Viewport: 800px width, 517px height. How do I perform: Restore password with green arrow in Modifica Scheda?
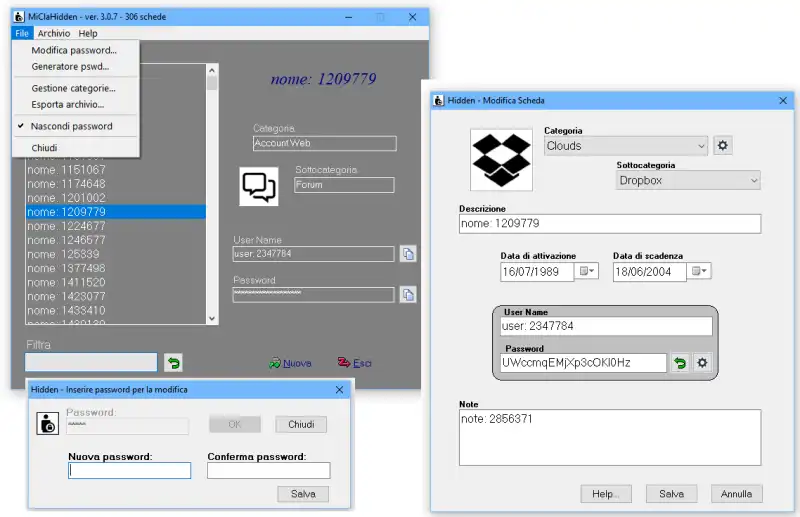(680, 363)
